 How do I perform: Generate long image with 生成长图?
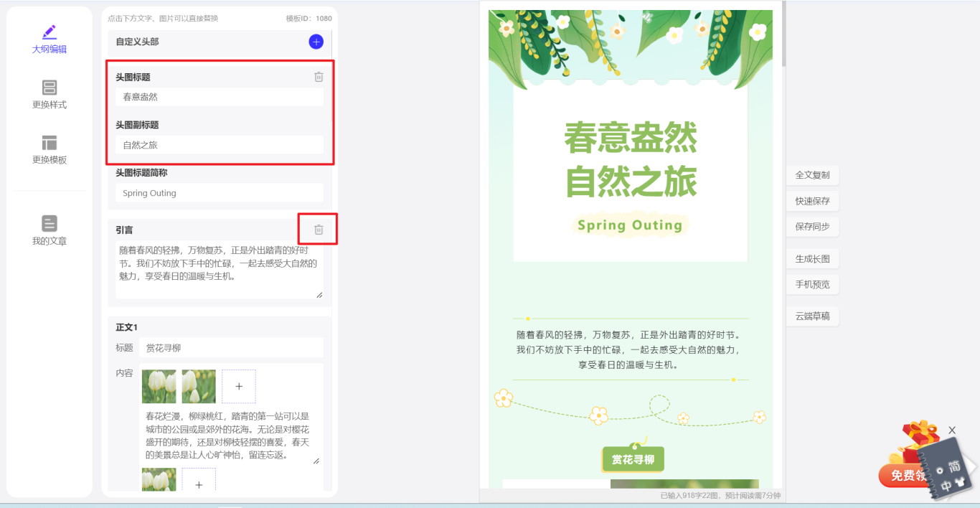812,259
